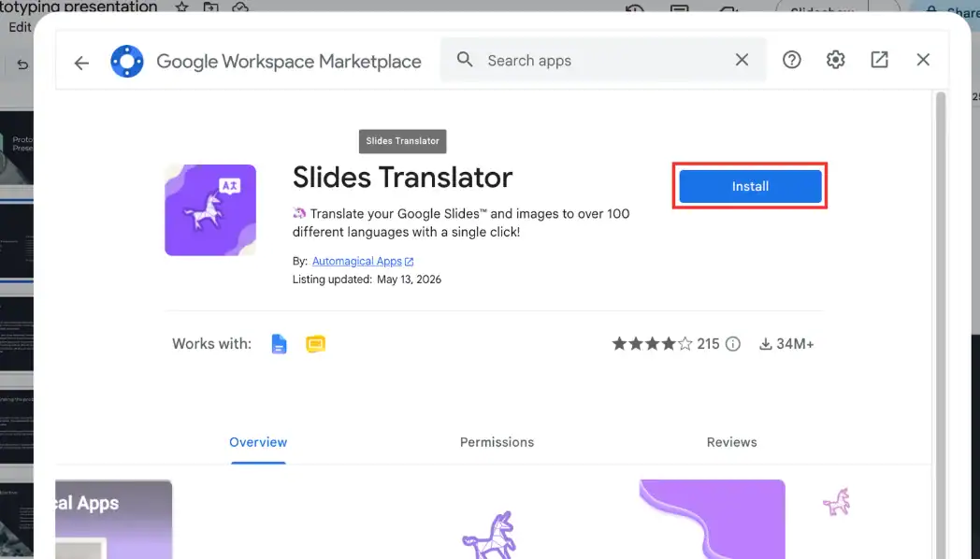Switch to the Permissions tab

[x=497, y=442]
